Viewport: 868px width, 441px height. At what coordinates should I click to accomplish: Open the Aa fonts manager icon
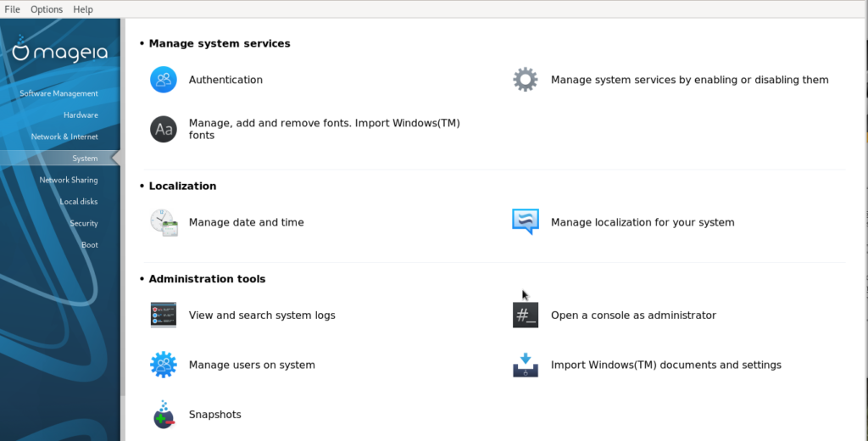coord(164,129)
